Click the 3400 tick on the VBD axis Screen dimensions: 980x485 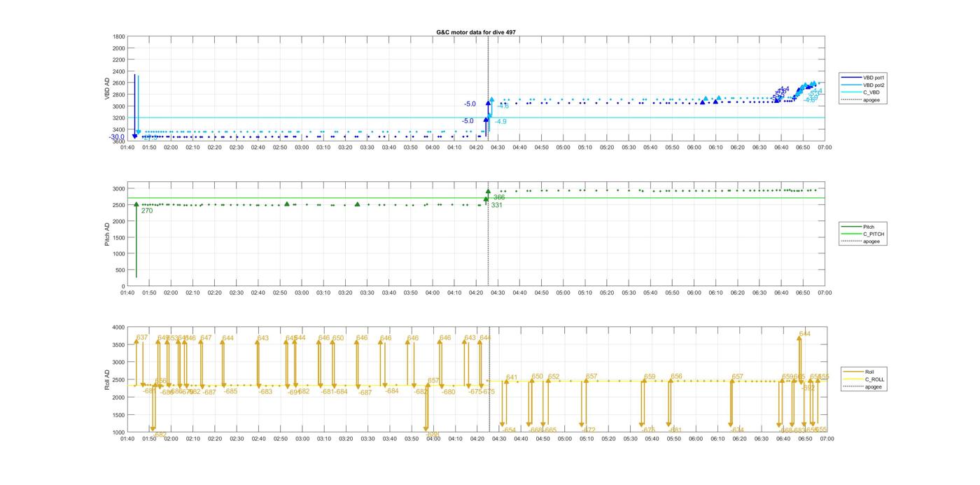[x=119, y=129]
